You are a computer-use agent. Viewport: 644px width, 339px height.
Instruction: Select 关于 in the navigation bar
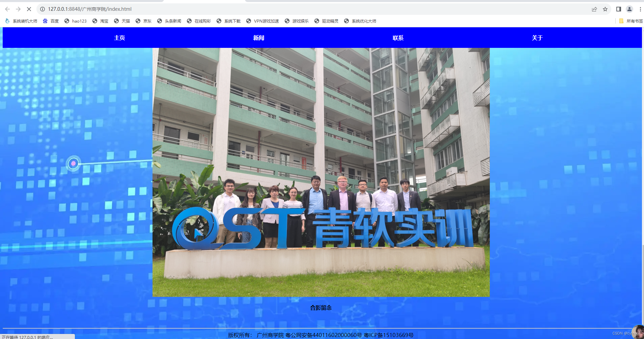pos(537,38)
